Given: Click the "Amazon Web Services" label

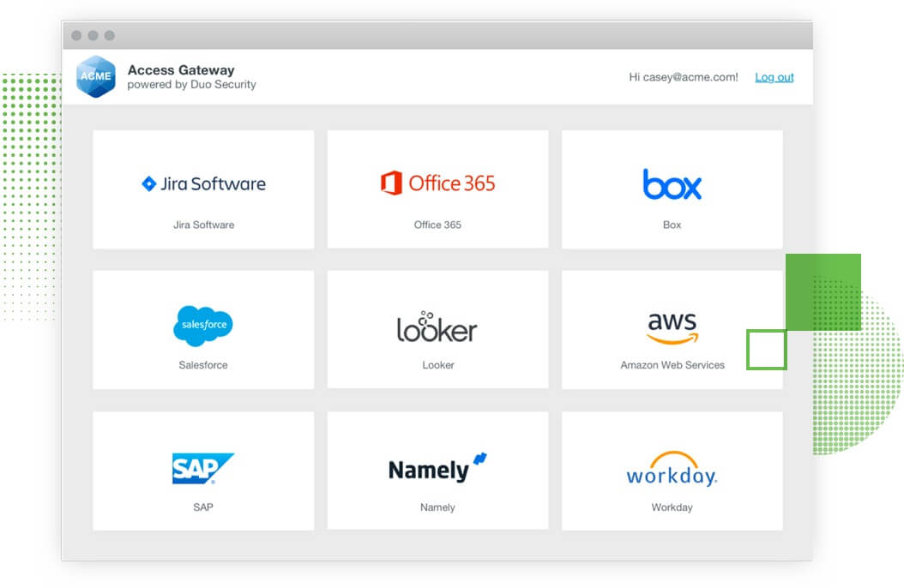Looking at the screenshot, I should [672, 365].
